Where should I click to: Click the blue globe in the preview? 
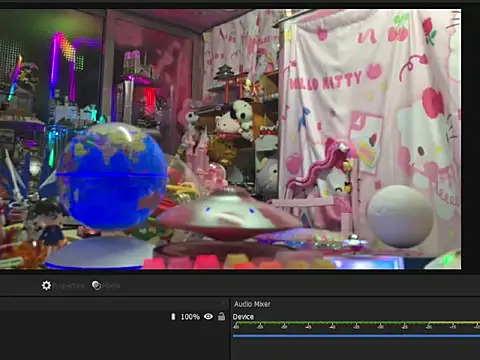coord(112,177)
